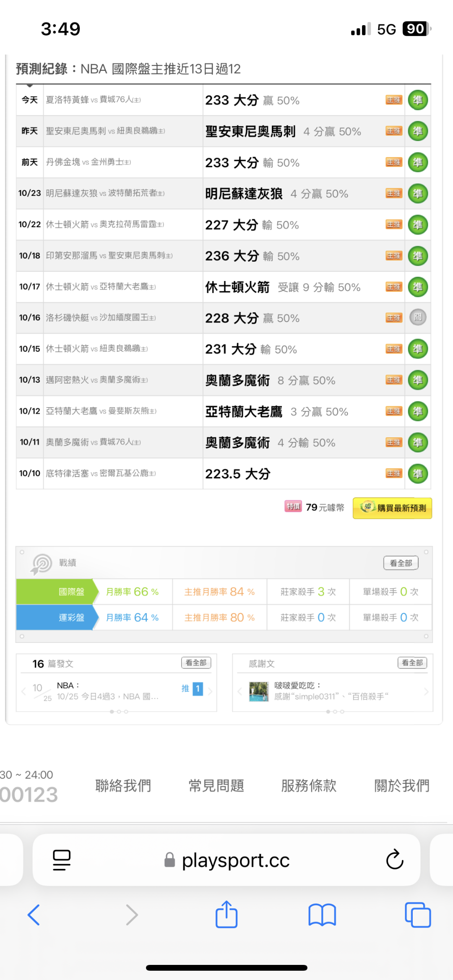The image size is (453, 980).
Task: Show next thank-you message via right chevron
Action: tap(426, 691)
